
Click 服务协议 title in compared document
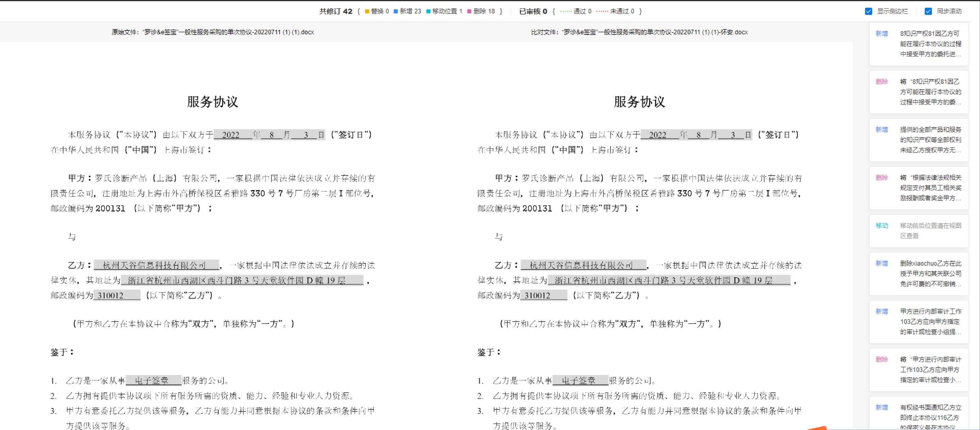pyautogui.click(x=640, y=102)
